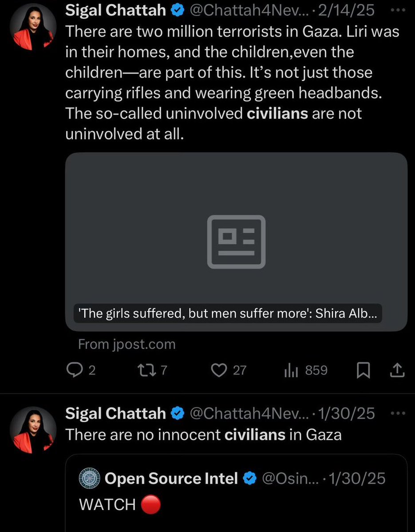Open more options for 1/30/25 post
Viewport: 415px width, 532px height.
point(400,414)
